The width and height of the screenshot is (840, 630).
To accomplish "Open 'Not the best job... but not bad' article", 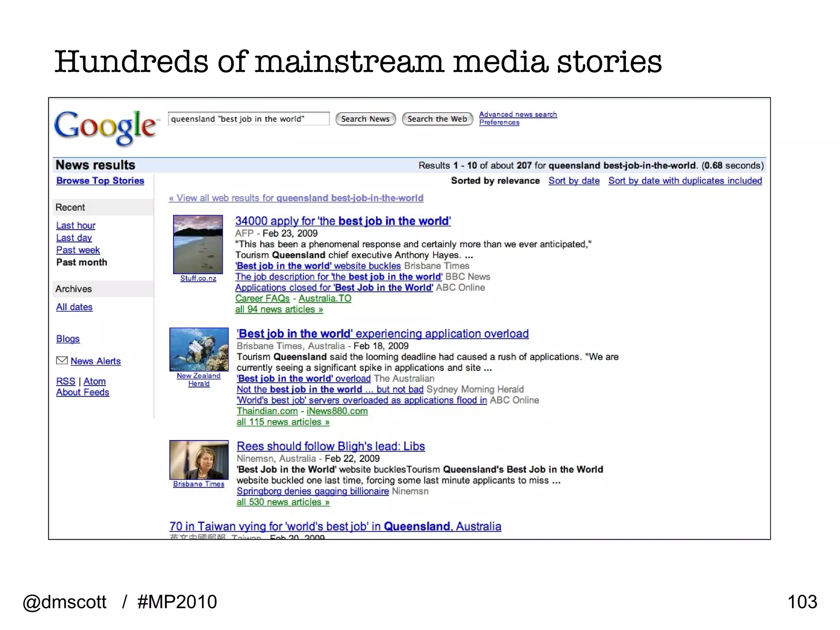I will [330, 390].
